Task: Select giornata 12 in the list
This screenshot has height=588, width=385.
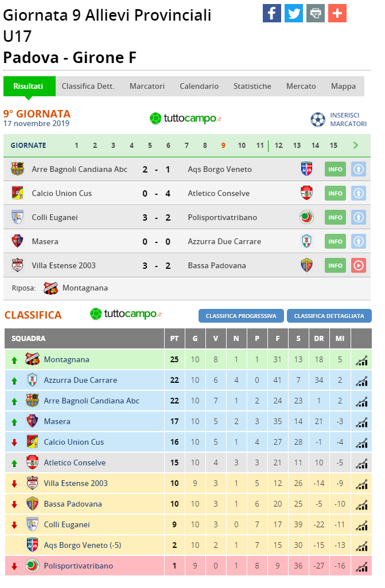Action: click(x=279, y=146)
